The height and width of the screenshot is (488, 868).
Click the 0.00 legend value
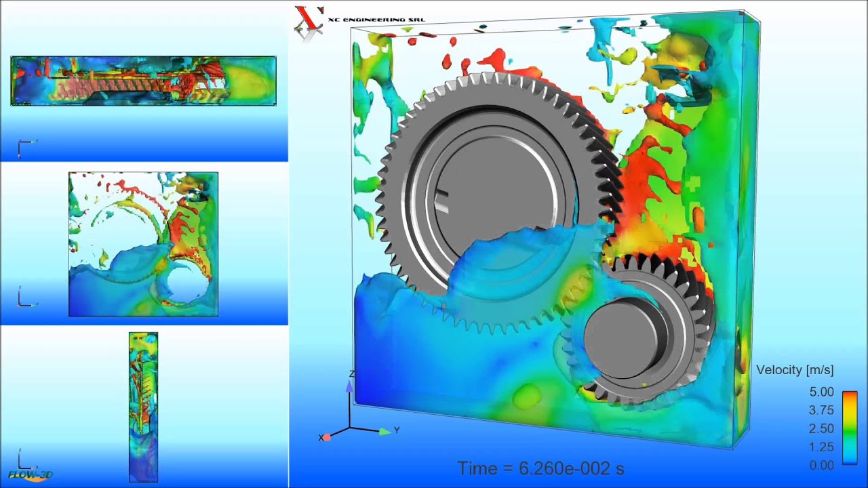click(821, 465)
